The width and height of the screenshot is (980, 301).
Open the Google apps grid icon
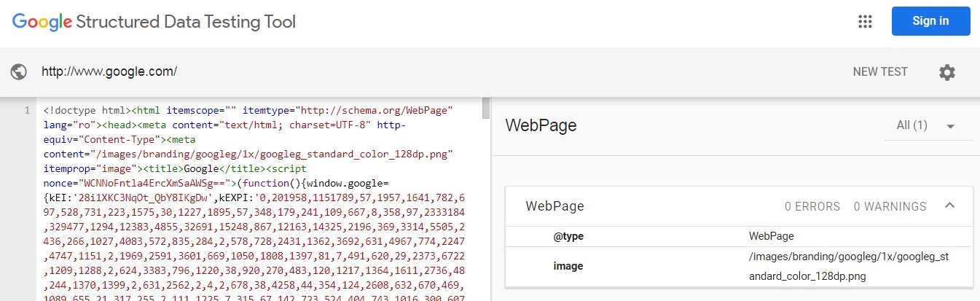point(865,21)
